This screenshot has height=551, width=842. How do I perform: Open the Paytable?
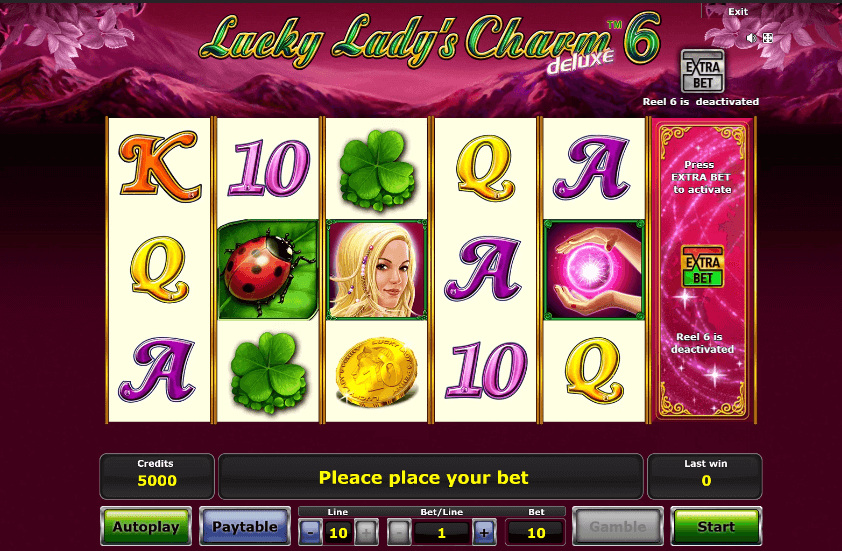coord(245,526)
